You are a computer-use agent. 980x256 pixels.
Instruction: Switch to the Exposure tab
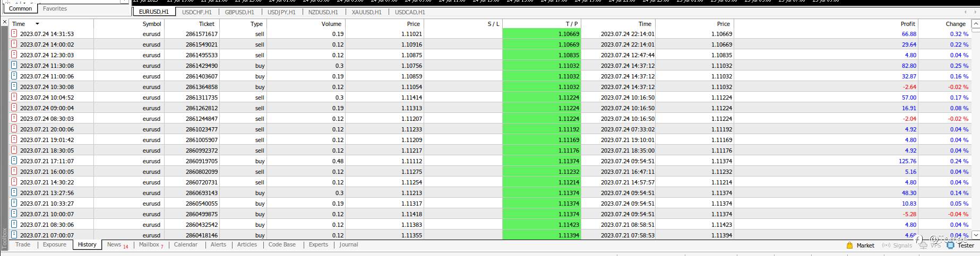(55, 245)
